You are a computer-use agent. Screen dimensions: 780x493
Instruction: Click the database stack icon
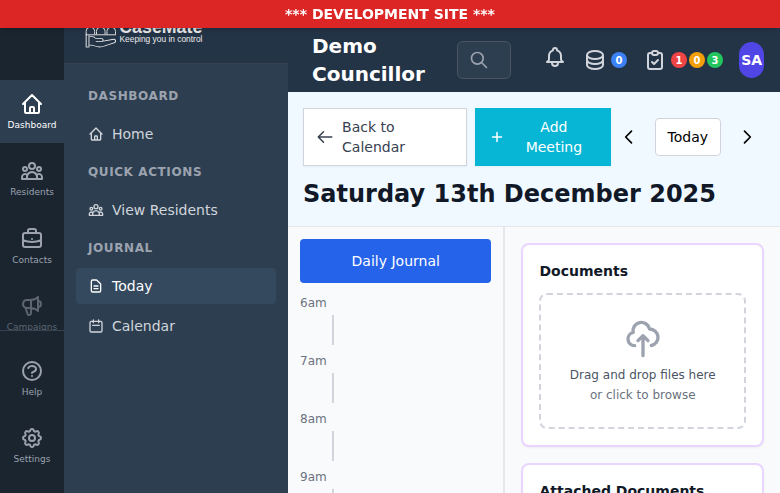coord(595,60)
